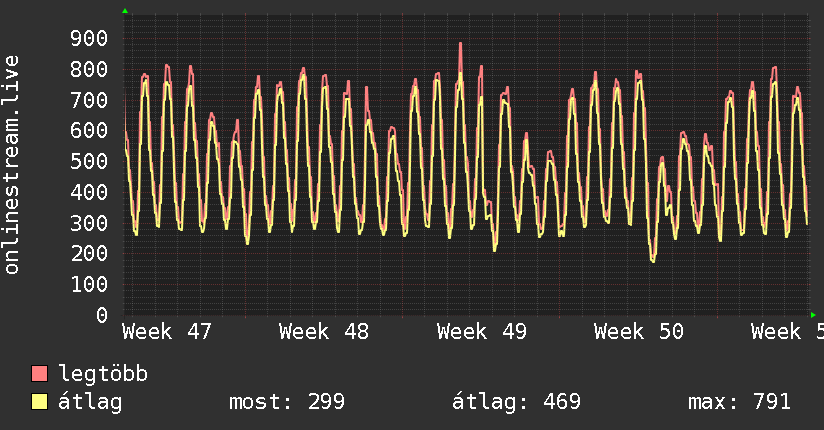Click the 'max: 791' statistic
This screenshot has width=824, height=430.
[x=739, y=402]
